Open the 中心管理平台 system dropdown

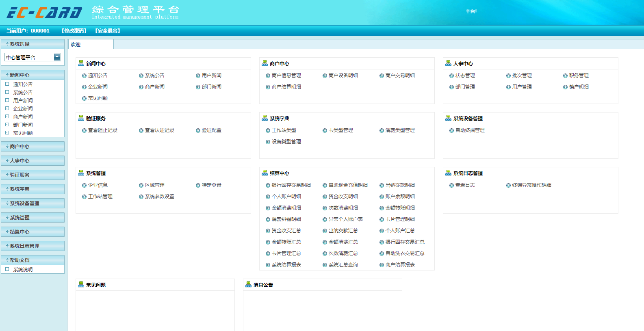[x=33, y=57]
